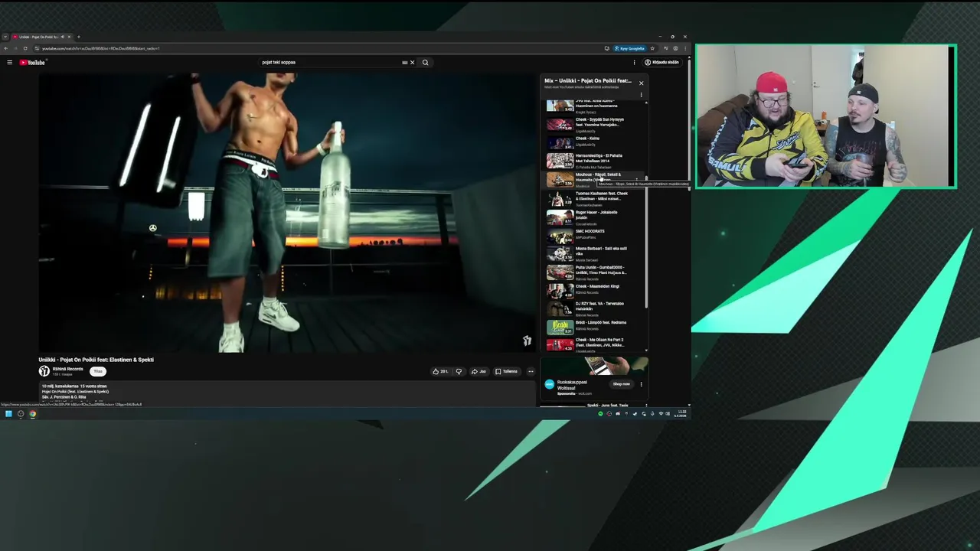Open the Windows Start menu

(8, 414)
